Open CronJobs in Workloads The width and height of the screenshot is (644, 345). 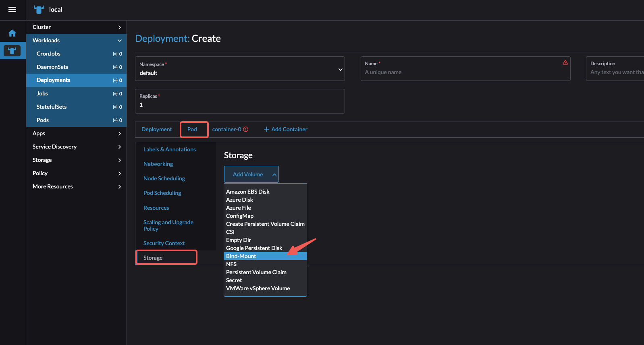click(x=77, y=54)
